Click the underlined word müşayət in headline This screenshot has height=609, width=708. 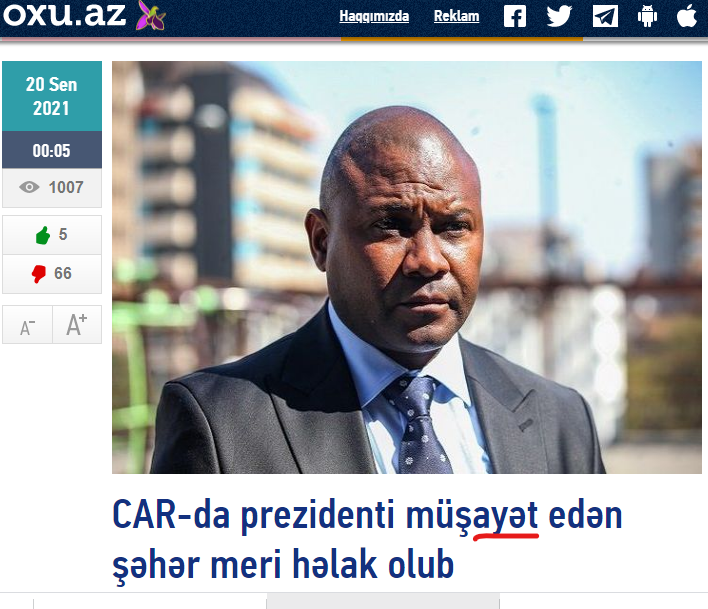pyautogui.click(x=472, y=516)
